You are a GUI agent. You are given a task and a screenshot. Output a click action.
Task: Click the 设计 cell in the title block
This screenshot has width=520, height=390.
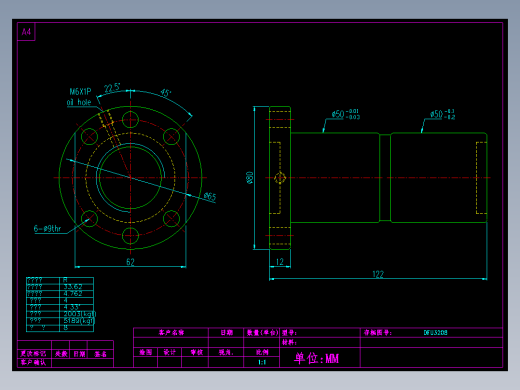tap(169, 352)
